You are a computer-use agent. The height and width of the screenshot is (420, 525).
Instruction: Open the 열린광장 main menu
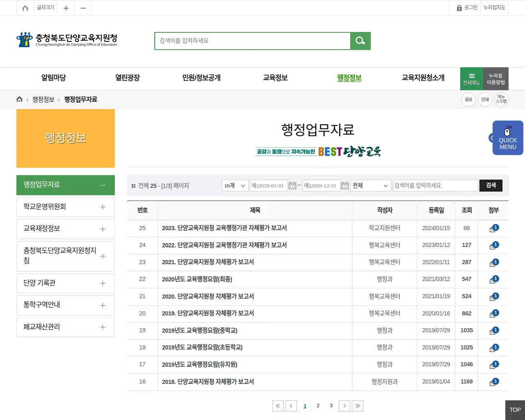click(128, 78)
